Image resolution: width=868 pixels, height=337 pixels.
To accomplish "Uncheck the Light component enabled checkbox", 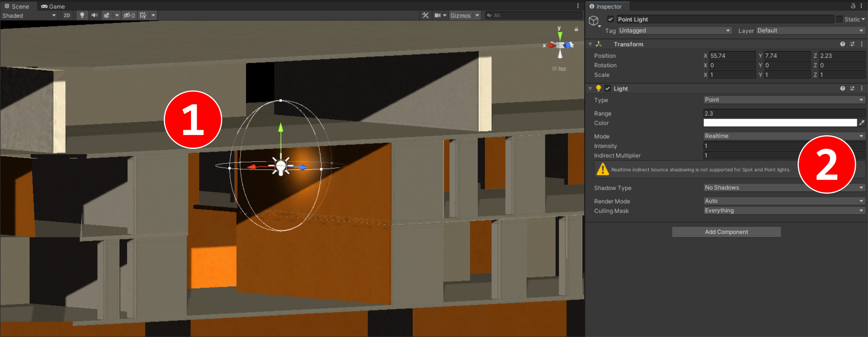I will tap(608, 89).
